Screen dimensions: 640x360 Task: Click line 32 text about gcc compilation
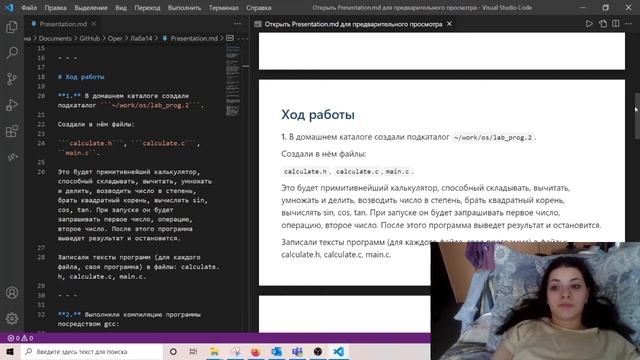(x=129, y=319)
